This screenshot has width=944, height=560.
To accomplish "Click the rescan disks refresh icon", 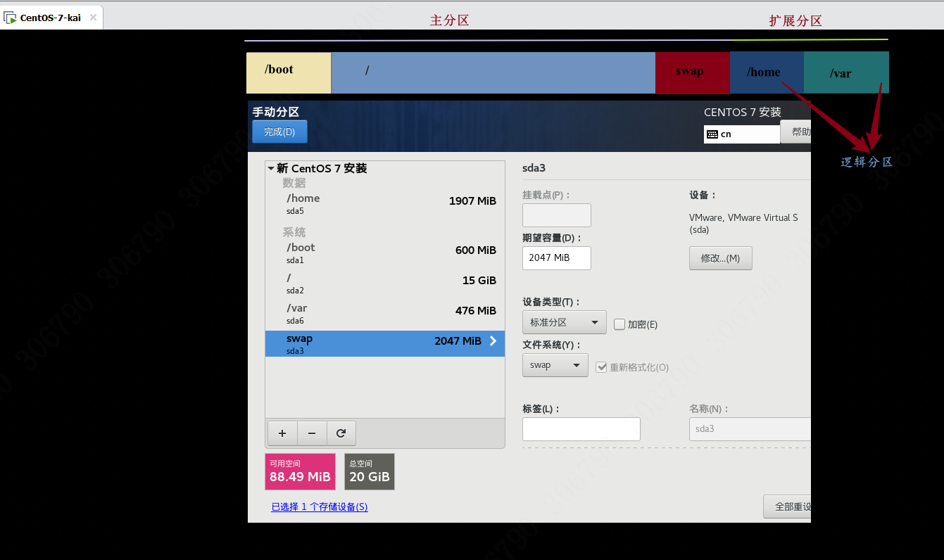I will (341, 433).
